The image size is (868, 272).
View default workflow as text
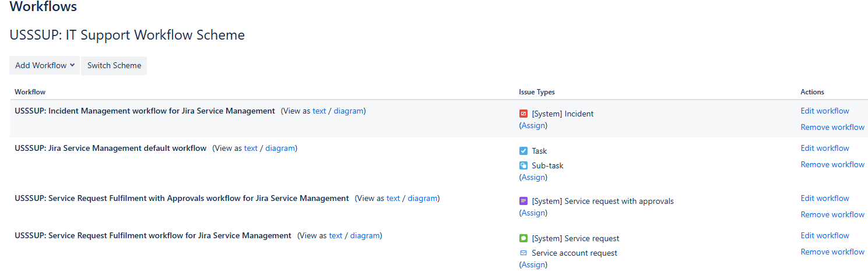coord(251,148)
